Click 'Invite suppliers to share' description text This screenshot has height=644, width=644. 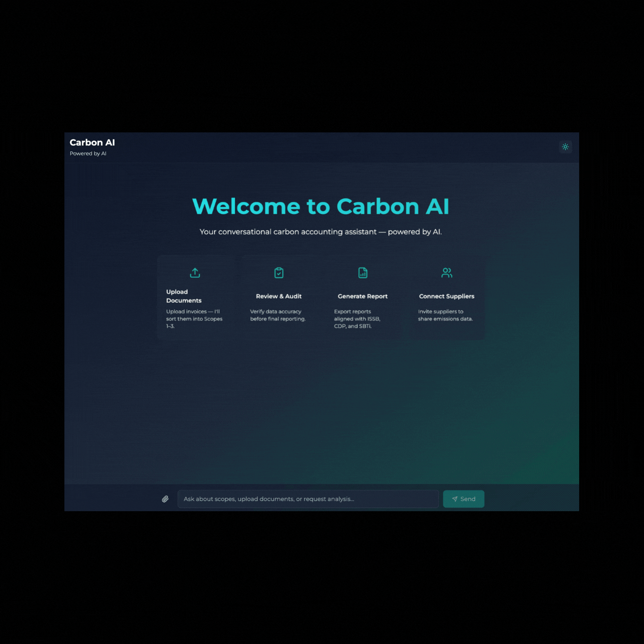coord(445,315)
